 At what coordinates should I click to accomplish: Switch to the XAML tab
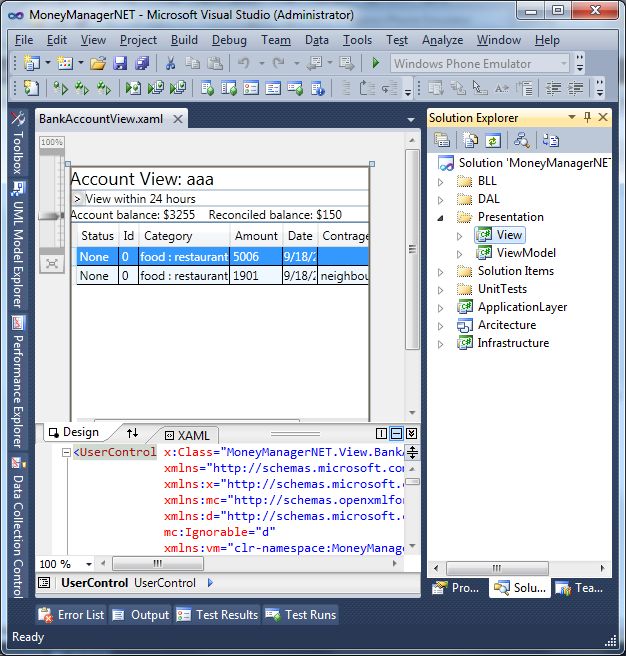[187, 436]
